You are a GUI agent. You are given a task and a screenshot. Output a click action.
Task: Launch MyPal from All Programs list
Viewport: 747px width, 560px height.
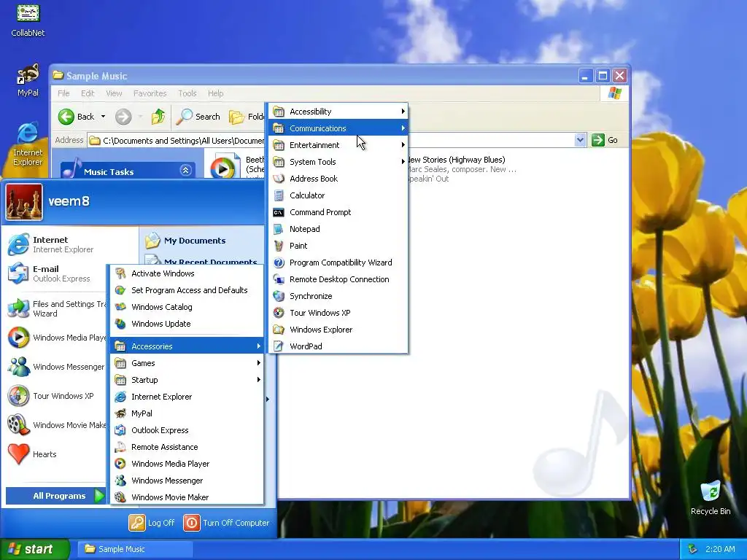coord(187,413)
